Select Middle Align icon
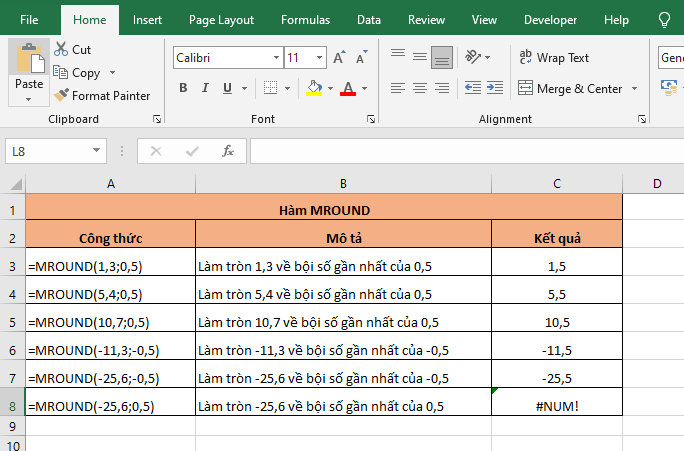684x451 pixels. [x=420, y=57]
